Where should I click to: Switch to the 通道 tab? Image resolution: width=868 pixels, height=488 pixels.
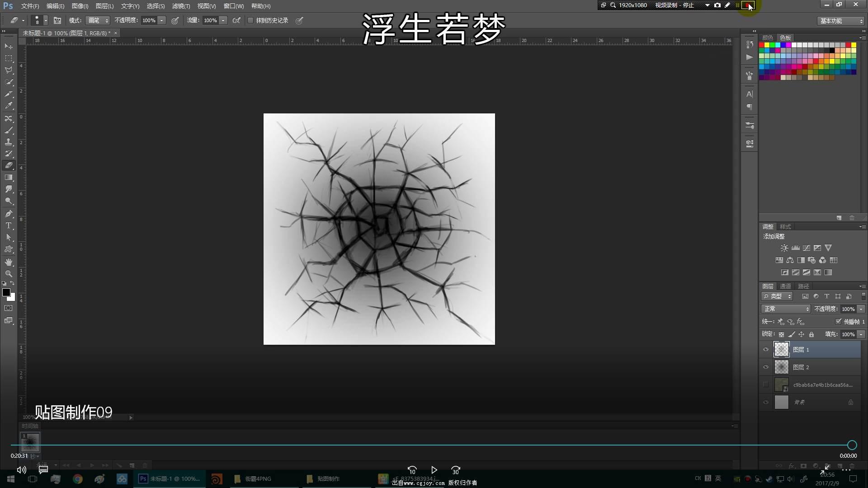click(785, 286)
